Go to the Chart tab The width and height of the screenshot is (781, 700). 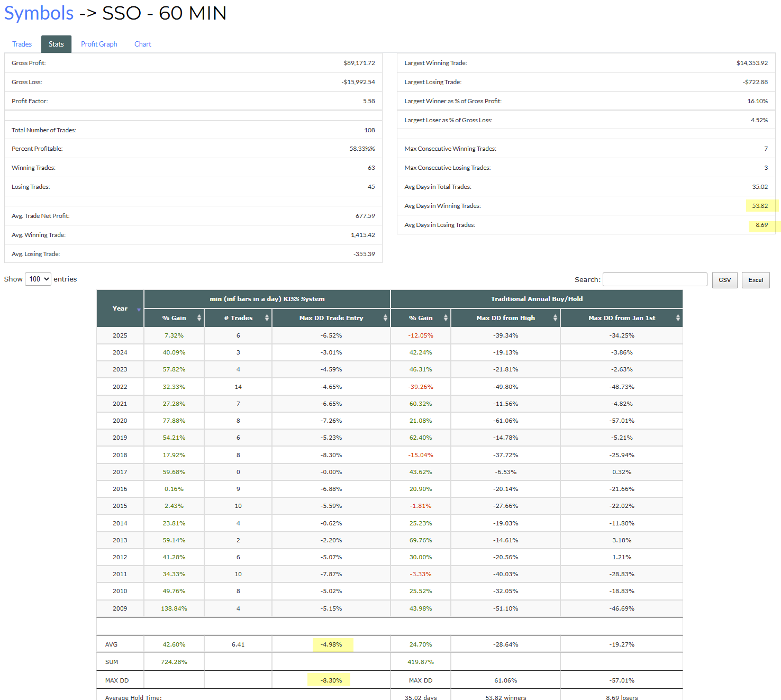tap(143, 44)
